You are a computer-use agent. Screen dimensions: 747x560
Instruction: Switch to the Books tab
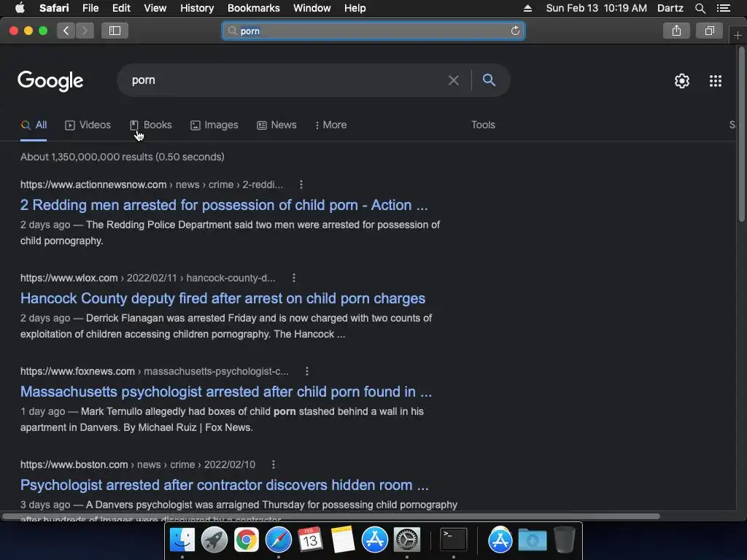tap(150, 125)
